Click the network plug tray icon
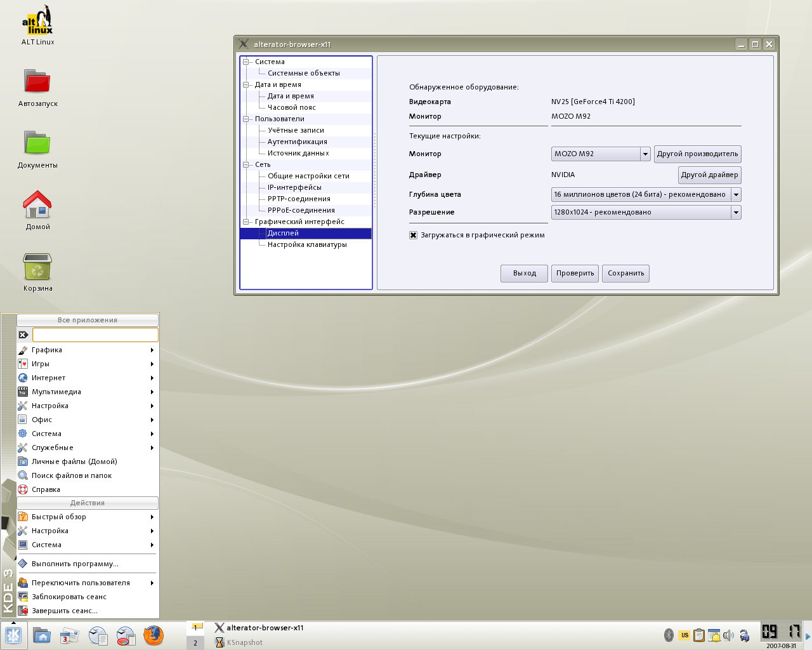812x650 pixels. pyautogui.click(x=745, y=635)
